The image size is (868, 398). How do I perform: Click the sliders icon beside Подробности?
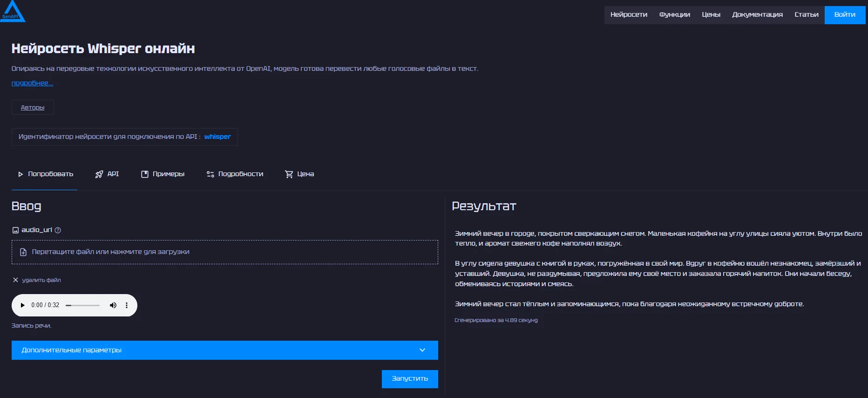tap(210, 174)
